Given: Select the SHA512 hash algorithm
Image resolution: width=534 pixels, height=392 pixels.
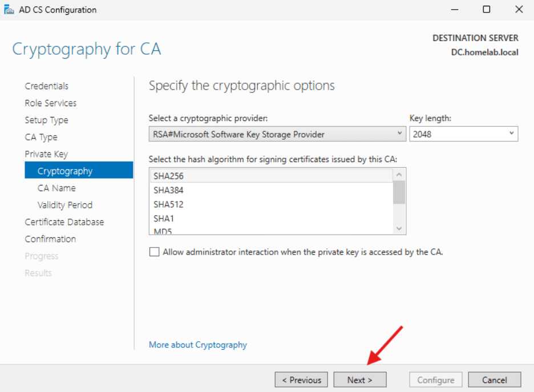Looking at the screenshot, I should tap(165, 204).
